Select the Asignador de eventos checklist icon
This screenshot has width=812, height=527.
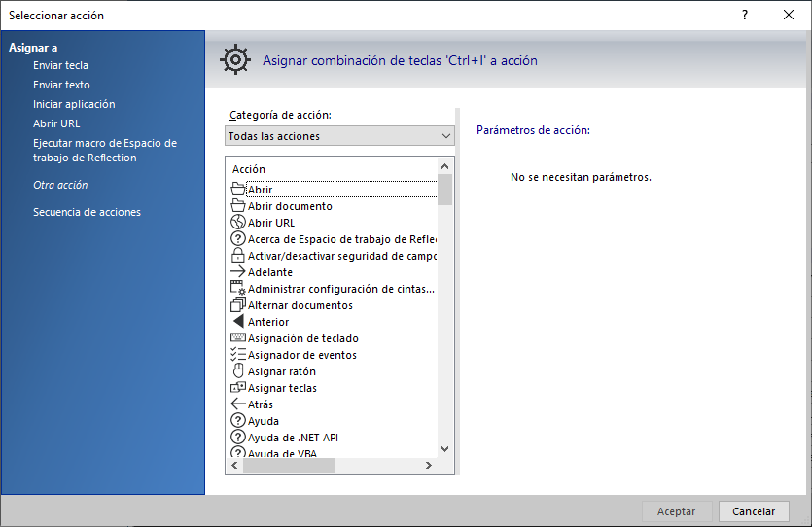(237, 354)
